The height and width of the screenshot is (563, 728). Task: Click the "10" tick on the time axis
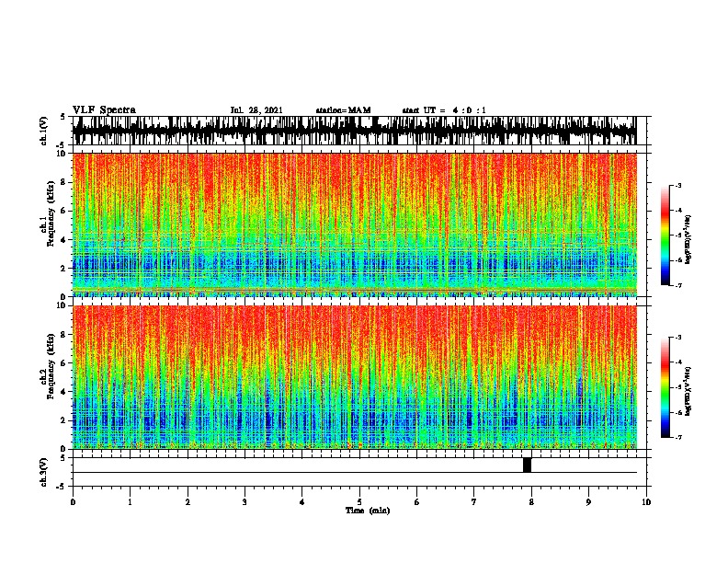(646, 502)
